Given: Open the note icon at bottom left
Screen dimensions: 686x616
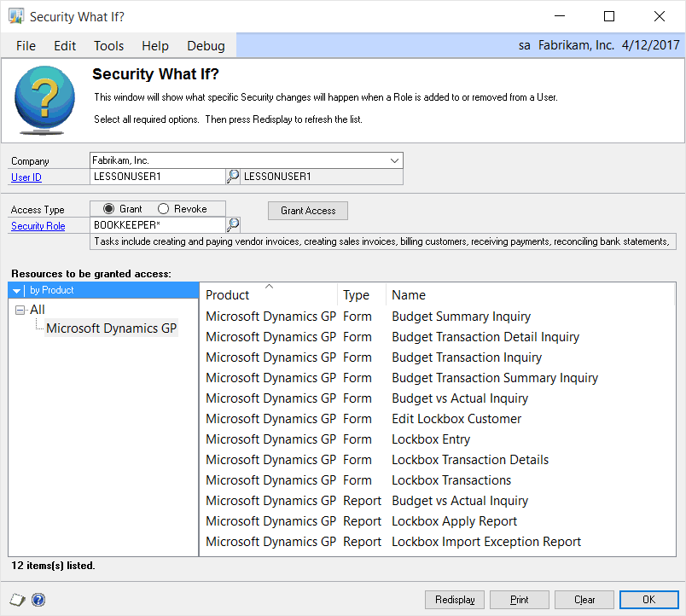Looking at the screenshot, I should click(18, 600).
